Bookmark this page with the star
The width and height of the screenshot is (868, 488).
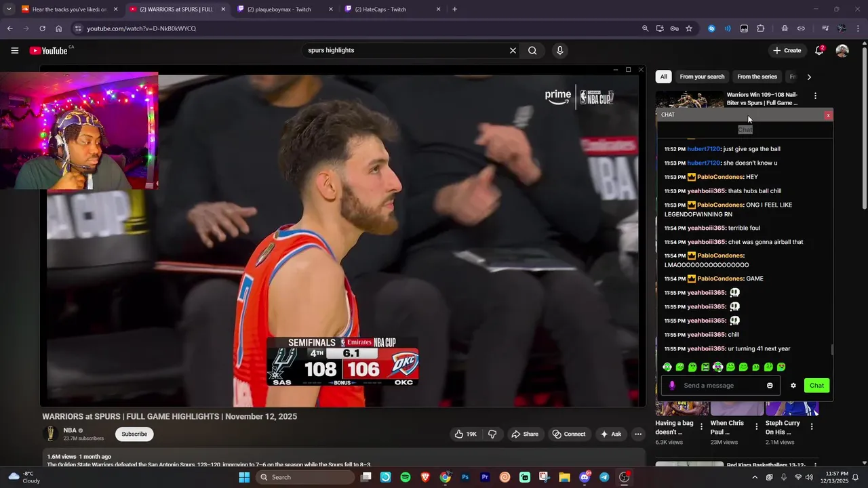(x=689, y=28)
